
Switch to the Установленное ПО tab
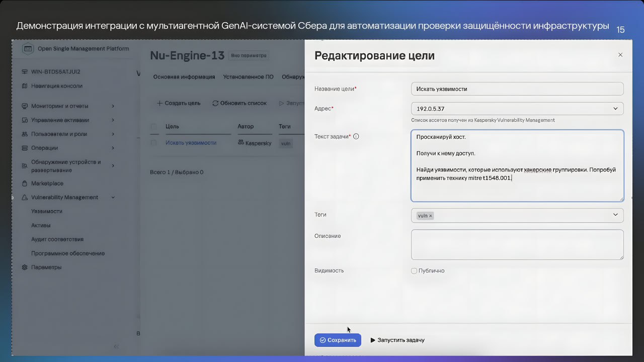click(248, 77)
